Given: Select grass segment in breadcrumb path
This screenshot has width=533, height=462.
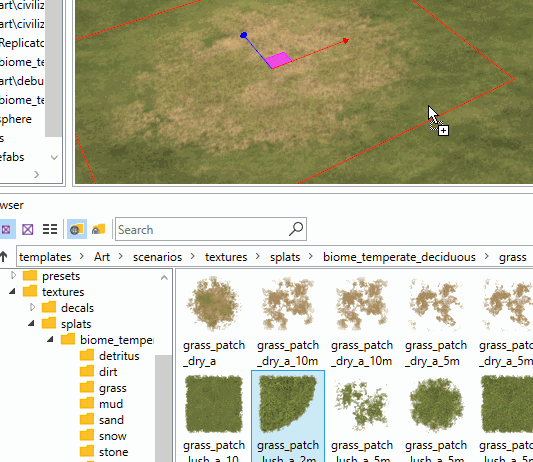Looking at the screenshot, I should tap(512, 257).
